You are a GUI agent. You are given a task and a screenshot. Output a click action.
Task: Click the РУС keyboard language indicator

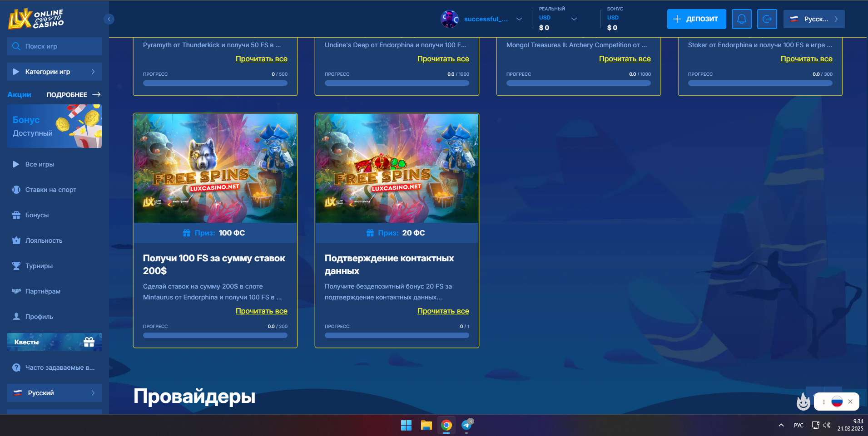coord(799,425)
